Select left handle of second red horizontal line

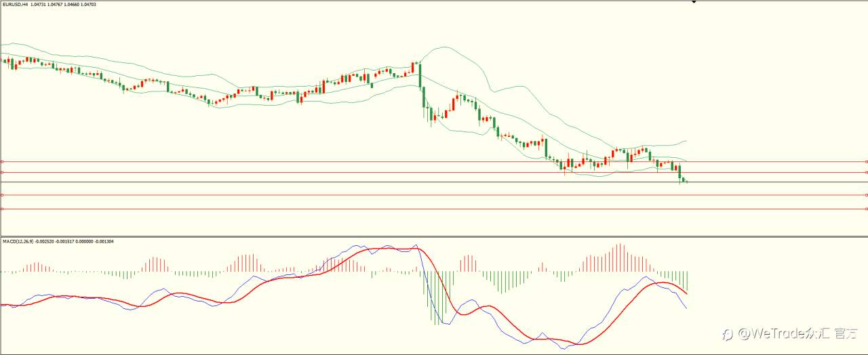tap(2, 173)
